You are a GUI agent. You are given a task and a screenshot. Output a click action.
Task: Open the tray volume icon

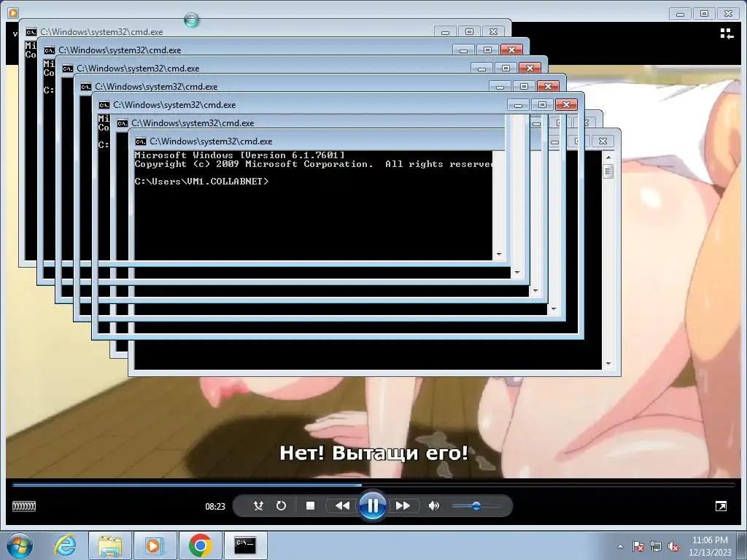pos(673,547)
